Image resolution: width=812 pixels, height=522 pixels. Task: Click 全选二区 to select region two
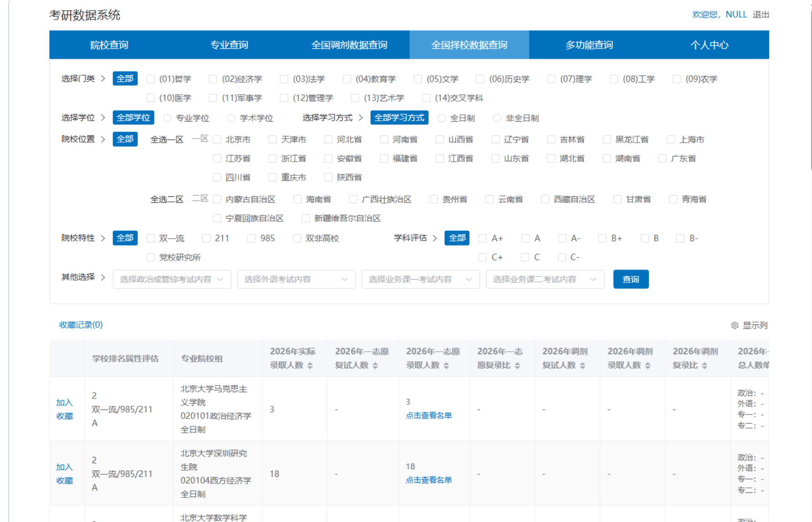167,200
